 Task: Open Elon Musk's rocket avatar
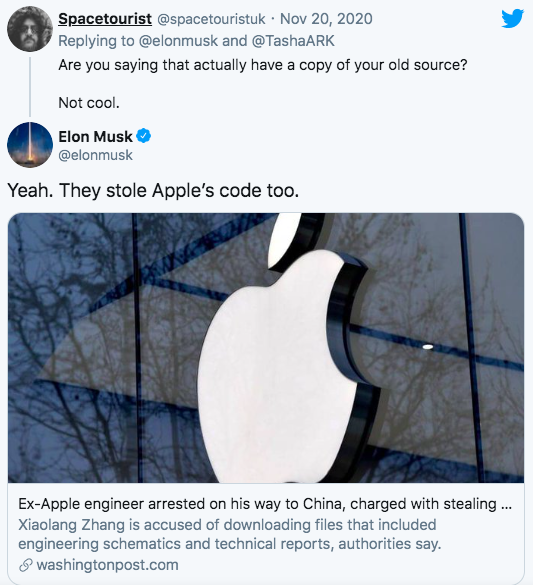pos(30,145)
